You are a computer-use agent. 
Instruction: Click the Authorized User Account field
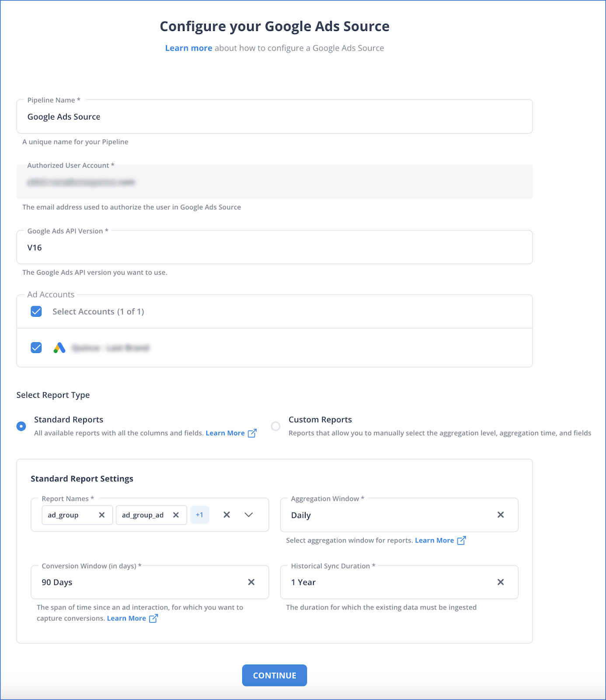click(275, 182)
